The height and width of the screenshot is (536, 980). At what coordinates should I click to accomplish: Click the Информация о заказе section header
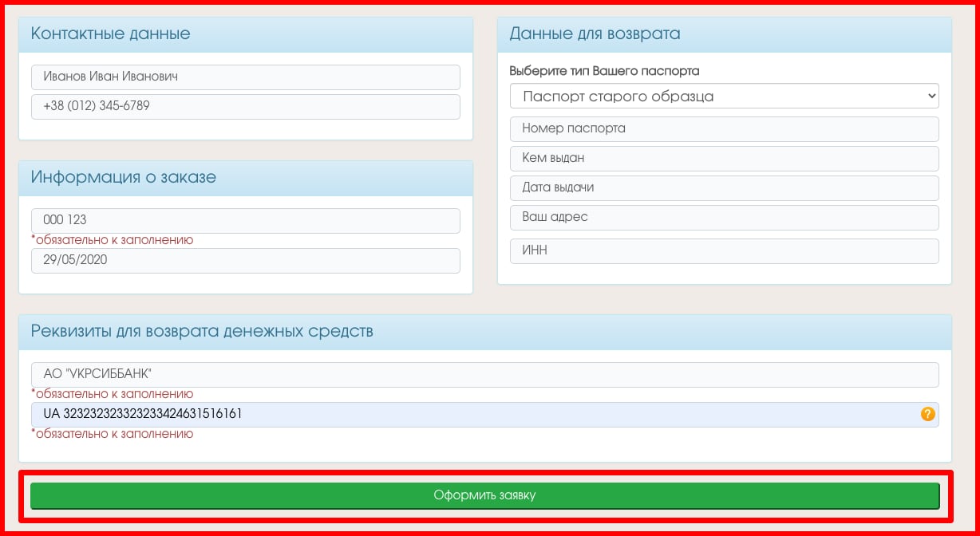[124, 177]
